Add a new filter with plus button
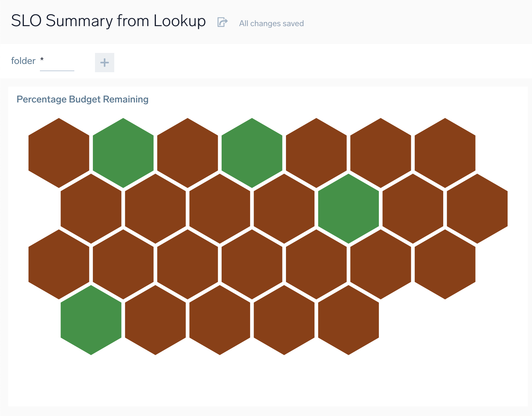This screenshot has width=532, height=416. (104, 63)
